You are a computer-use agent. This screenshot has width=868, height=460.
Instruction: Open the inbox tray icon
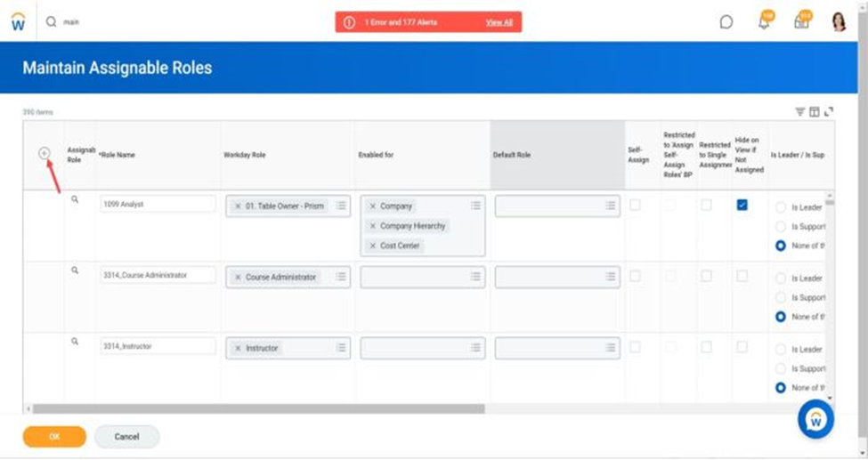(801, 22)
